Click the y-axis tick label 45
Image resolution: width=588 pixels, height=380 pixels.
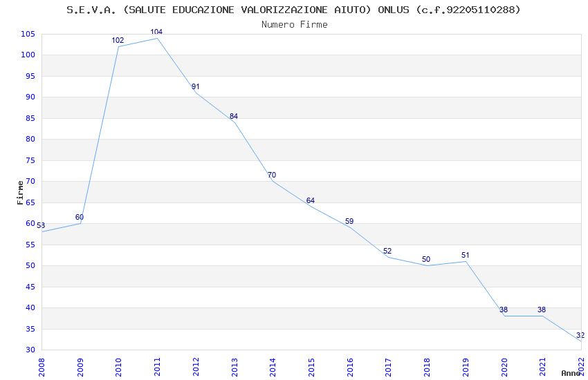point(30,287)
